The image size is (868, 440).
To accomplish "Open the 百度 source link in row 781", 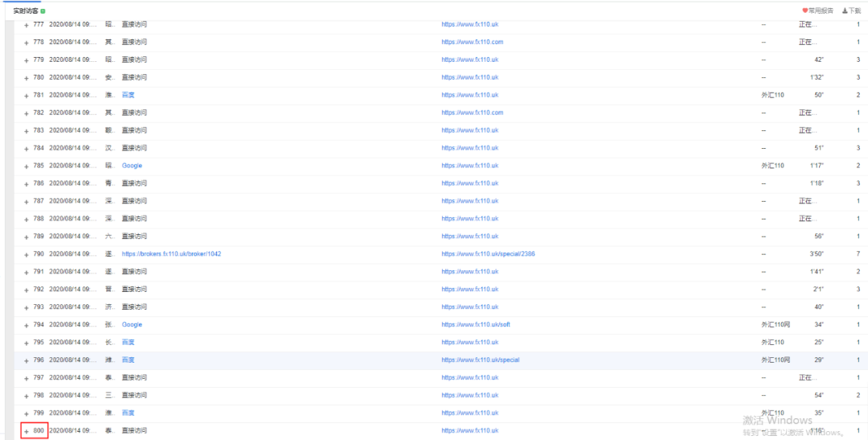I will point(128,95).
